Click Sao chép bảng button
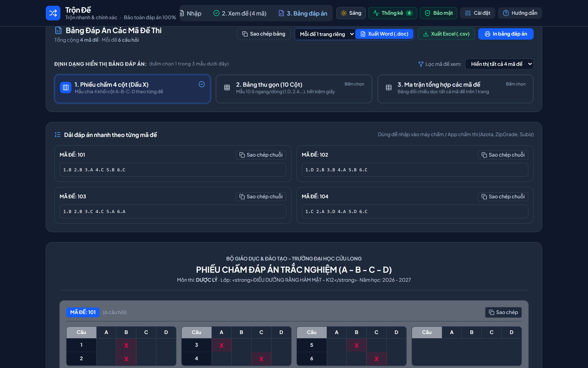588x368 pixels. (264, 34)
